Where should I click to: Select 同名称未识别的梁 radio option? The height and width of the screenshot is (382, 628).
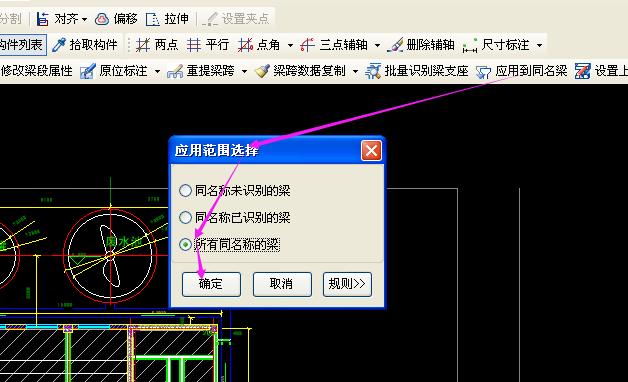tap(185, 191)
